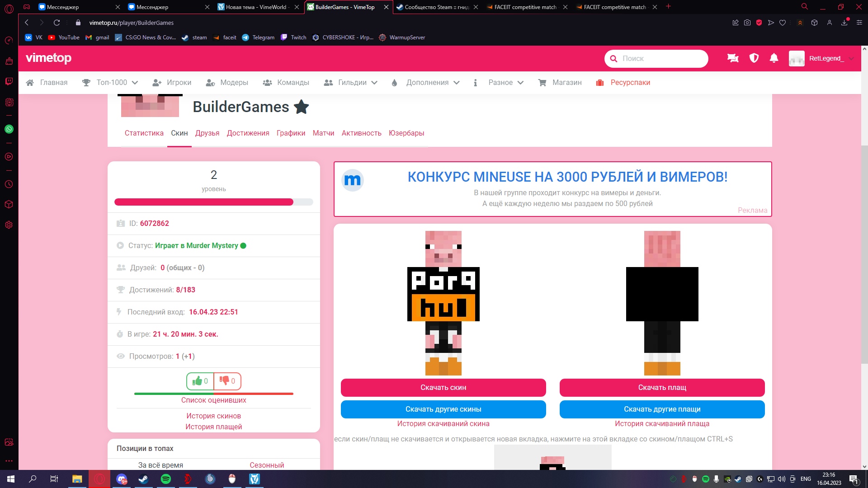Click the Скачать скин button
Screen dimensions: 868x488
click(443, 388)
